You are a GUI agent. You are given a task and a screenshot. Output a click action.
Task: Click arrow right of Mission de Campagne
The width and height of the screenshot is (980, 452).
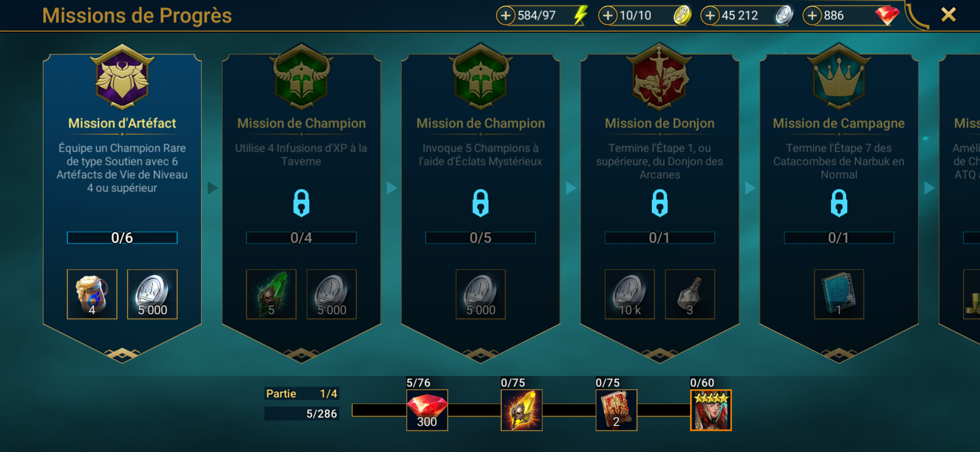tap(929, 188)
